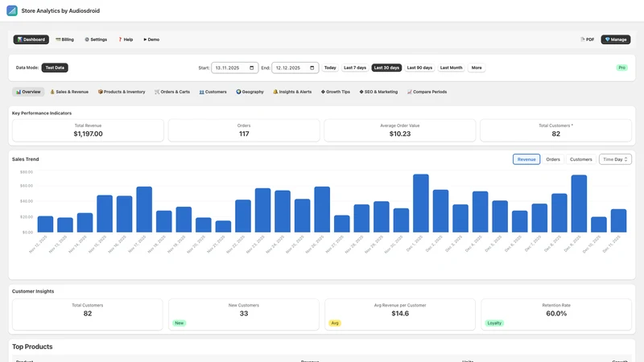Open Settings from the top navigation
The image size is (644, 362).
pyautogui.click(x=96, y=39)
